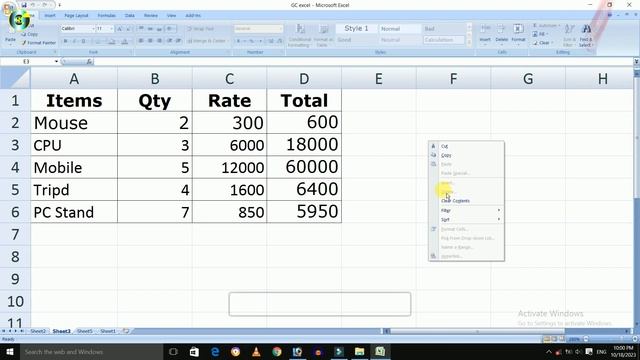640x360 pixels.
Task: Click the insert function fx button
Action: click(x=89, y=62)
